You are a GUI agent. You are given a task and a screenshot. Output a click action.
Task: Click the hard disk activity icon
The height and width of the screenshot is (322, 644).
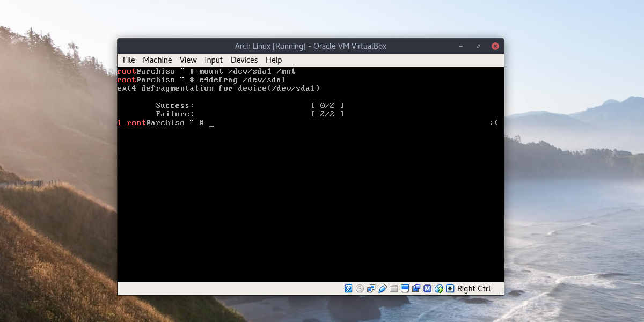point(348,289)
